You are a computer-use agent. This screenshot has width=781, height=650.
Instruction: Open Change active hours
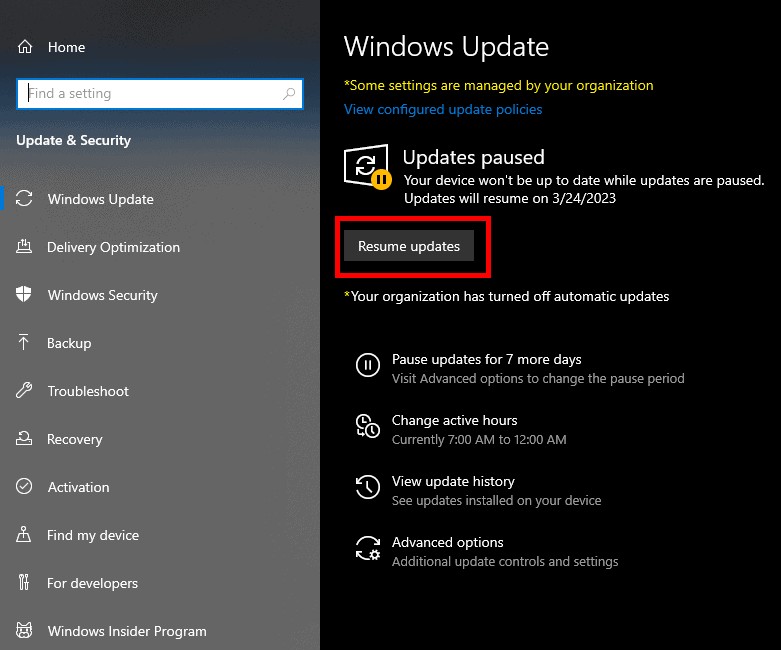[x=454, y=420]
